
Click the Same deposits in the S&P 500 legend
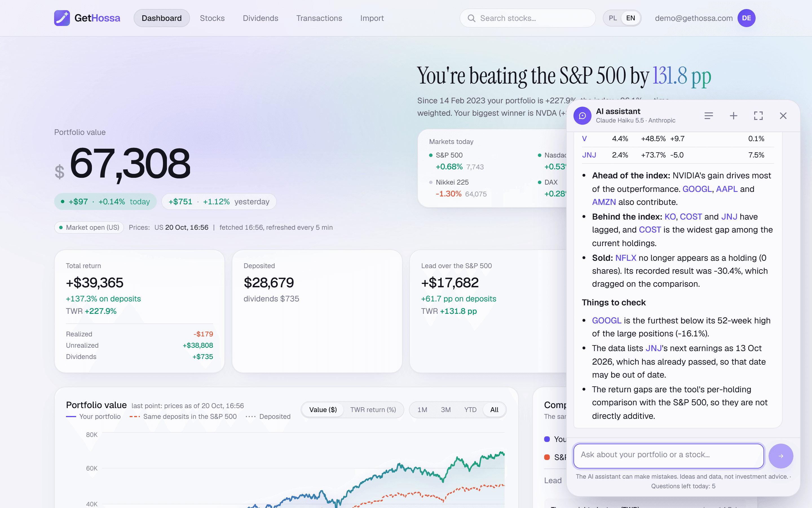pyautogui.click(x=183, y=417)
